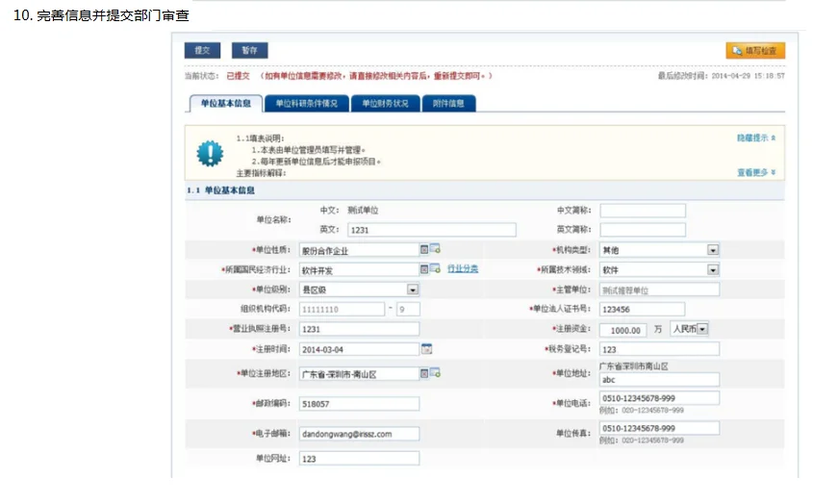The height and width of the screenshot is (504, 838).
Task: Click the 1.1 单位基本信息 section header
Action: coord(220,190)
